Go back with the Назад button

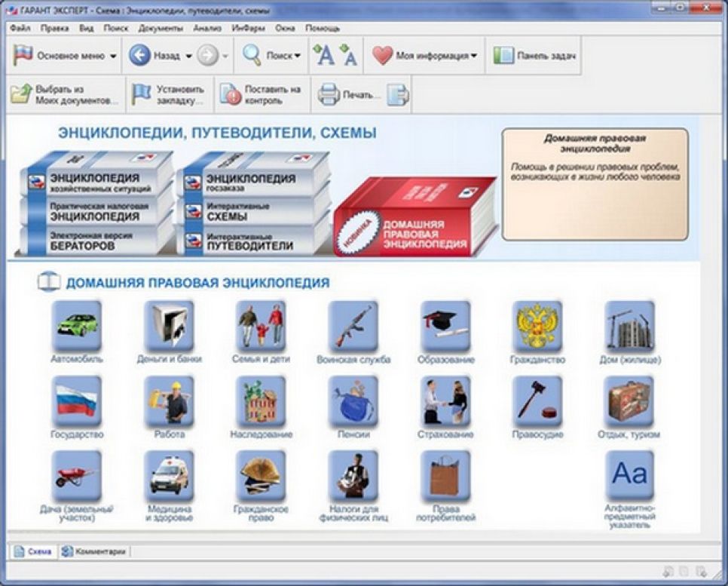coord(154,56)
